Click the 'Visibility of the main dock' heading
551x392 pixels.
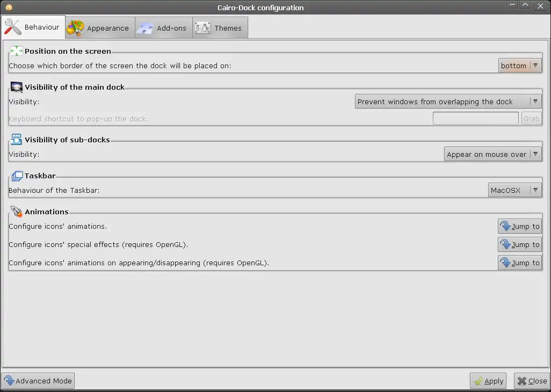[x=75, y=87]
